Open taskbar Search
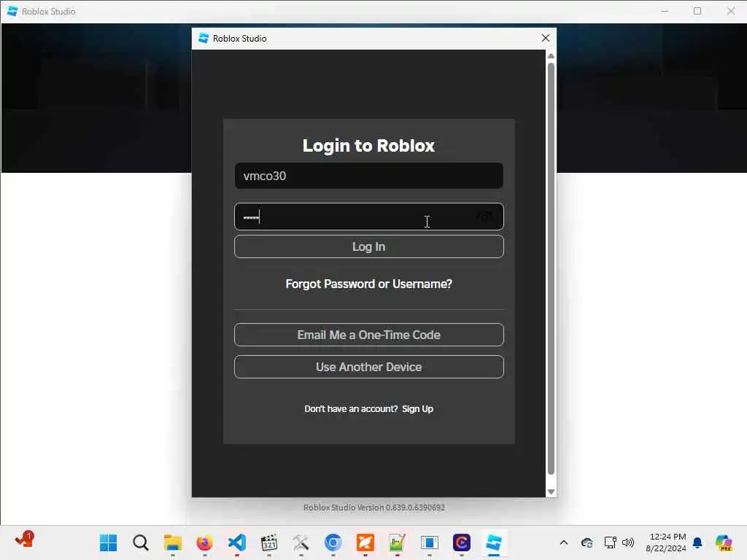The width and height of the screenshot is (747, 560). coord(141,542)
